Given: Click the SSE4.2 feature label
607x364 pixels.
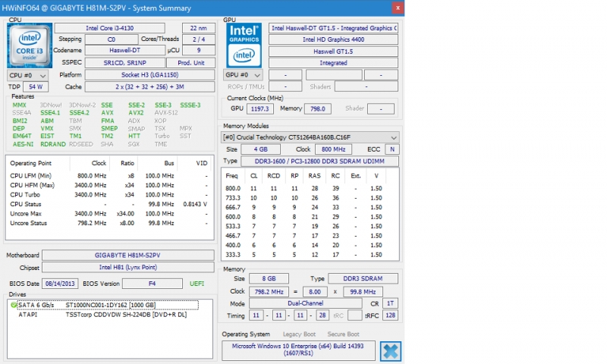Looking at the screenshot, I should [x=80, y=113].
